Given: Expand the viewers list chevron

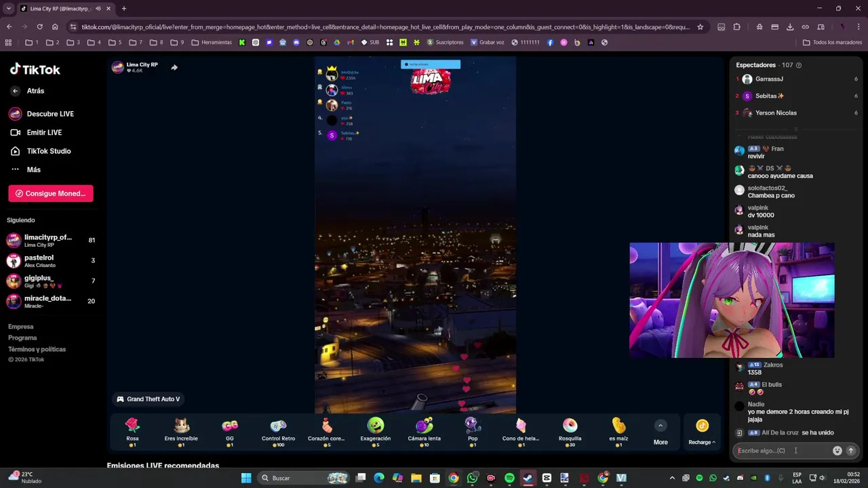Looking at the screenshot, I should [796, 128].
